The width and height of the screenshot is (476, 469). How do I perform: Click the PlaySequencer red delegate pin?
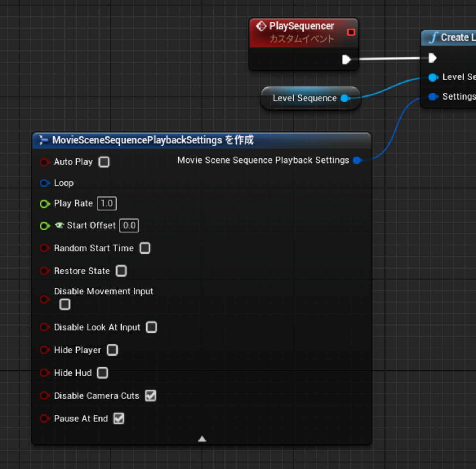(351, 33)
